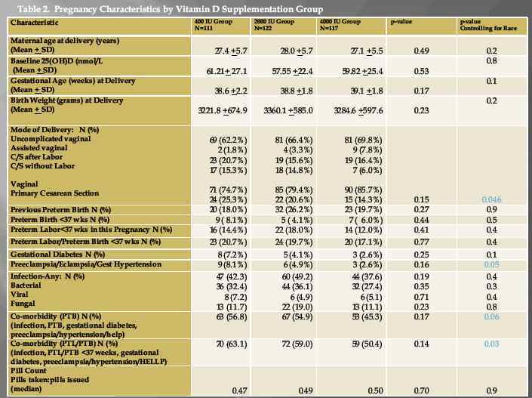This screenshot has width=532, height=398.
Task: Click the Primary Cesarean Section label
Action: (x=57, y=199)
